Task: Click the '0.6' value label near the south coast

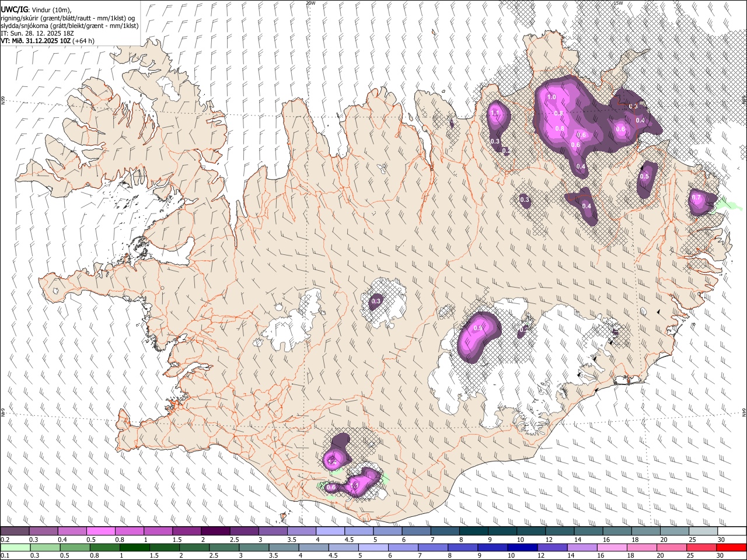Action: point(331,487)
